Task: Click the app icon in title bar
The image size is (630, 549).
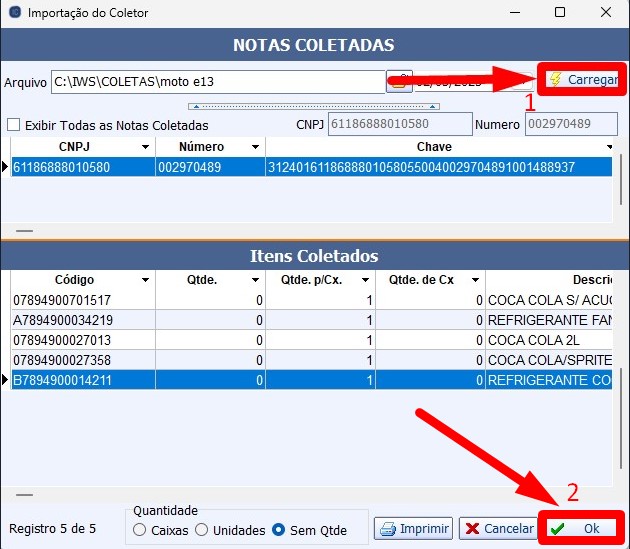Action: (13, 12)
